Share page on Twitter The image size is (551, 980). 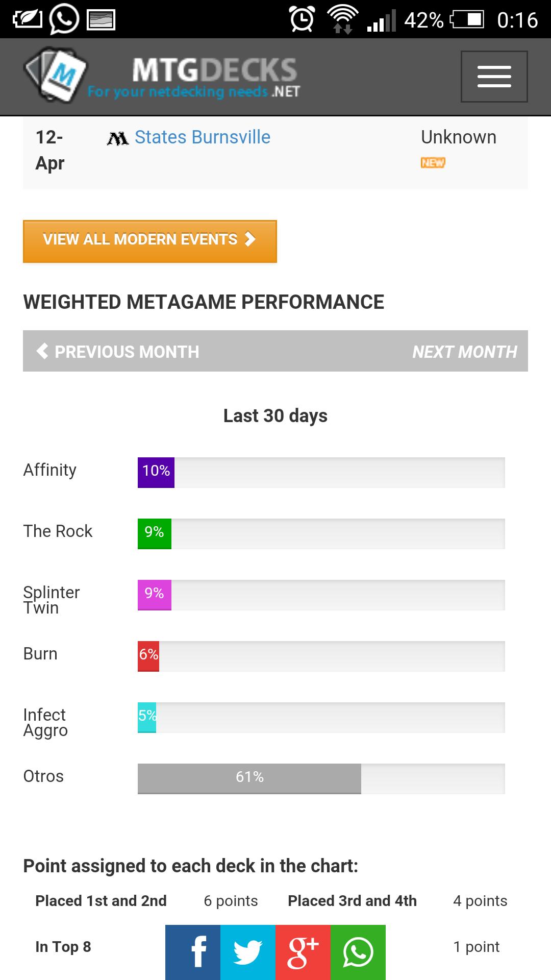click(x=248, y=952)
